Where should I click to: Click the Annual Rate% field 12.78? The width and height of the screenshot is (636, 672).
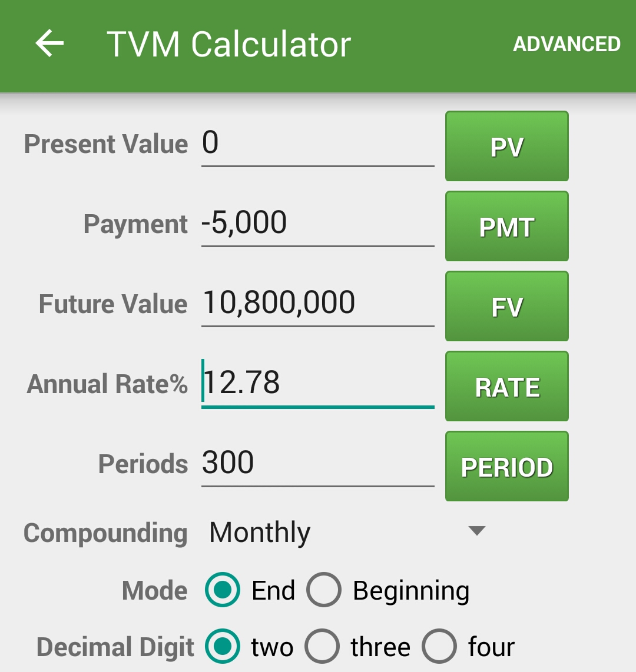pos(318,384)
